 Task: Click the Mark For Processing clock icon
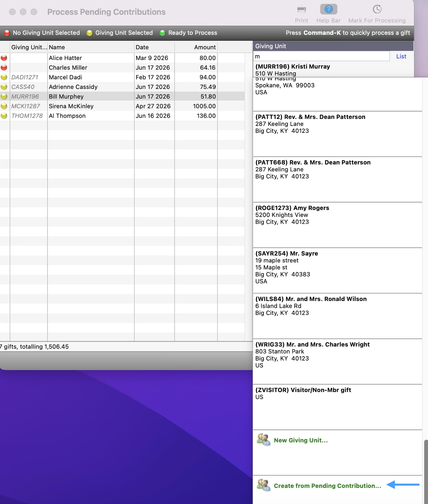[x=377, y=9]
